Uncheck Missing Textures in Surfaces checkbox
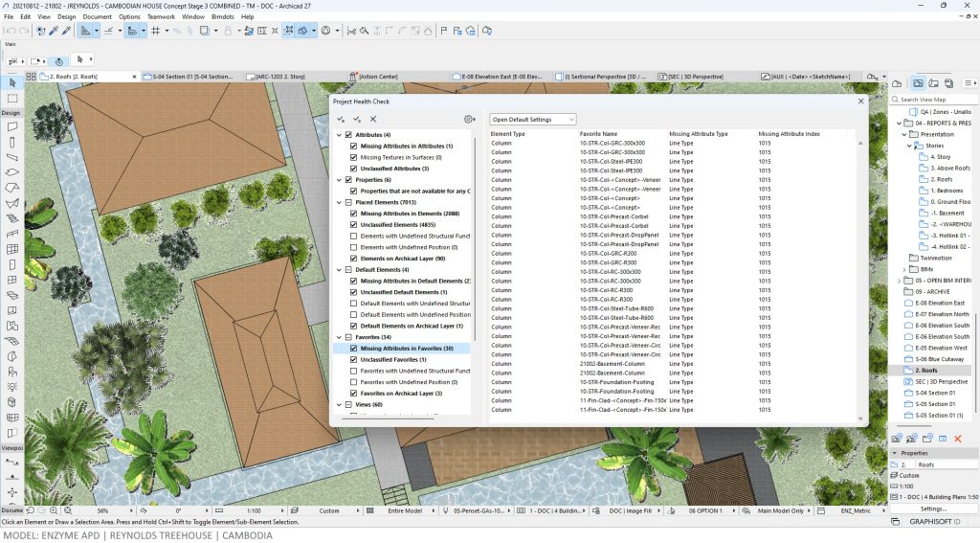980x543 pixels. point(353,157)
